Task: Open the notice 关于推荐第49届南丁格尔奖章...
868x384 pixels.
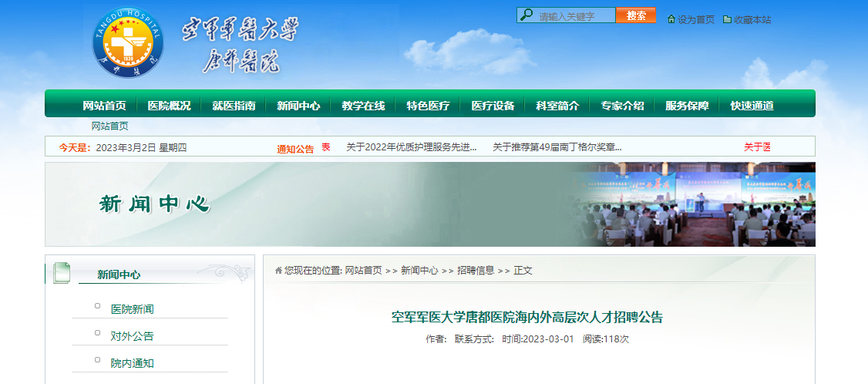Action: click(x=557, y=147)
